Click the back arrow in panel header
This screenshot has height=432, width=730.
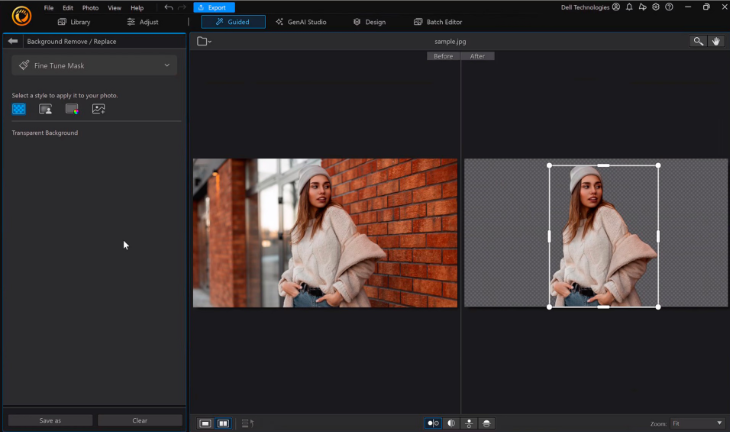pyautogui.click(x=13, y=41)
